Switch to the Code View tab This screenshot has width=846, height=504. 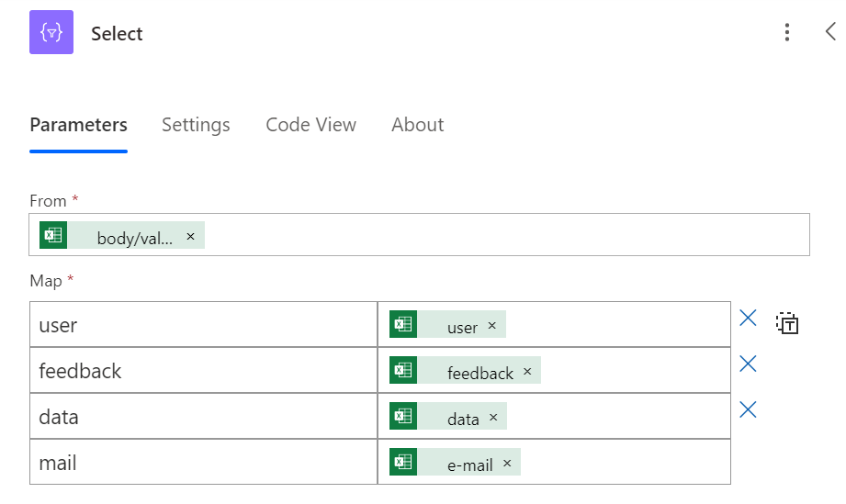[310, 125]
